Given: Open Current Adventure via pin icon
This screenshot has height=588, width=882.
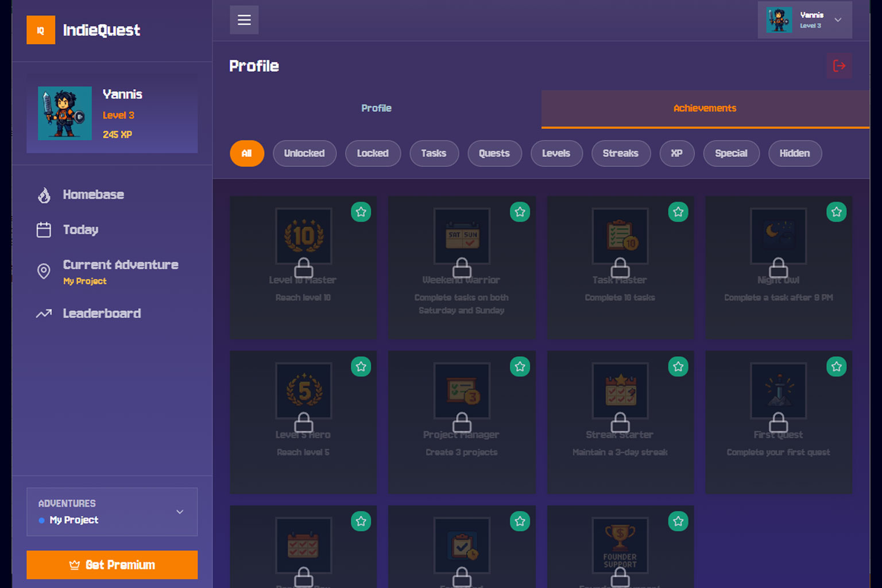Looking at the screenshot, I should pyautogui.click(x=44, y=271).
